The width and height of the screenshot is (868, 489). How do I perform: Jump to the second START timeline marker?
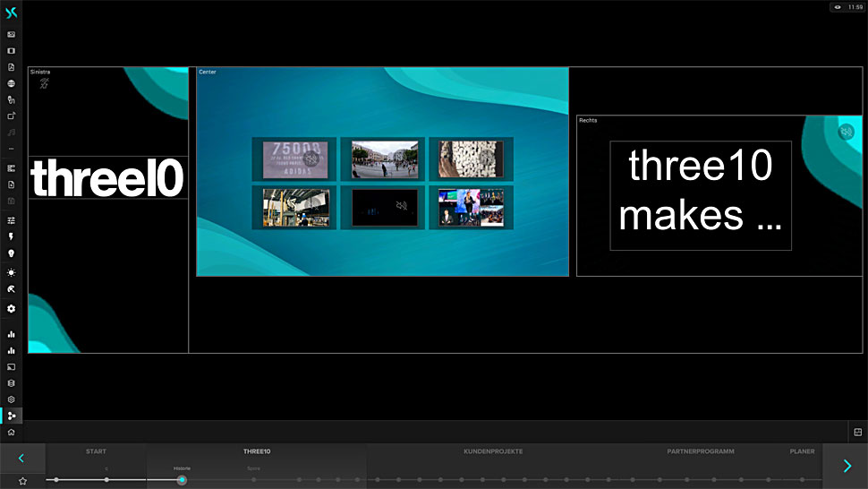[106, 479]
